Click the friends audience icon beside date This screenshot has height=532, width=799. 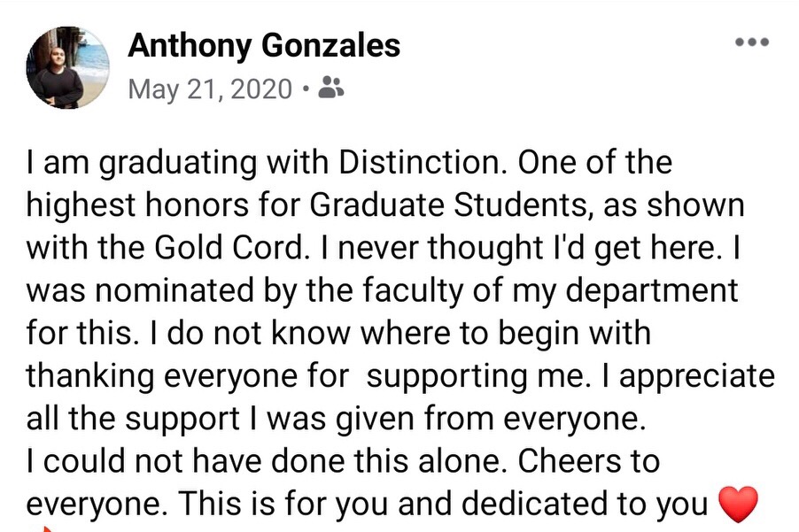click(x=331, y=88)
